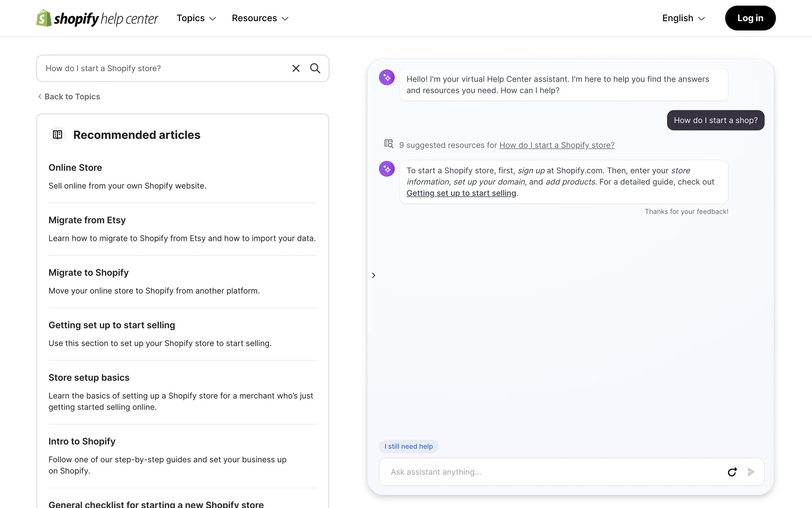
Task: Clear the search field with X icon
Action: point(296,68)
